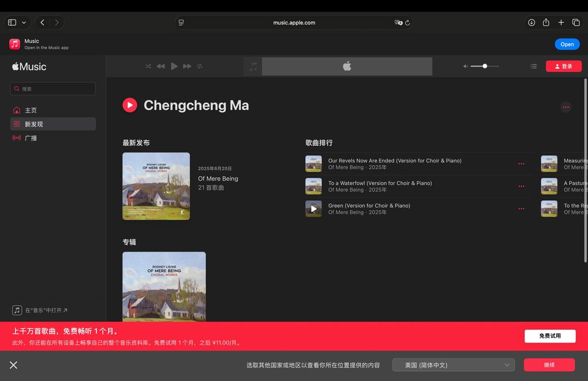
Task: Open more options for Chengcheng Ma artist
Action: tap(566, 106)
